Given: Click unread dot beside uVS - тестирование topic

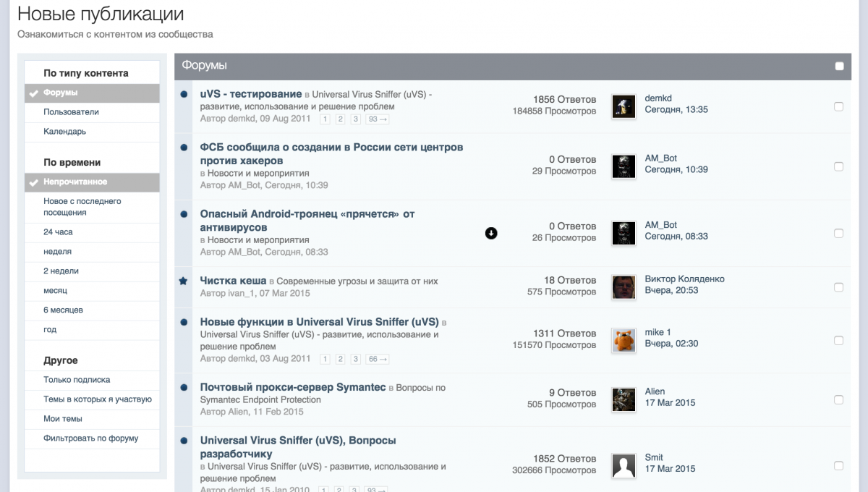Looking at the screenshot, I should pyautogui.click(x=184, y=94).
